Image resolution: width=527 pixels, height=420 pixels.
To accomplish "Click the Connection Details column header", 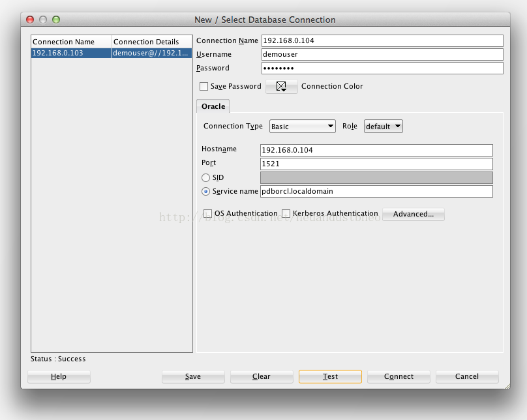I will point(152,42).
